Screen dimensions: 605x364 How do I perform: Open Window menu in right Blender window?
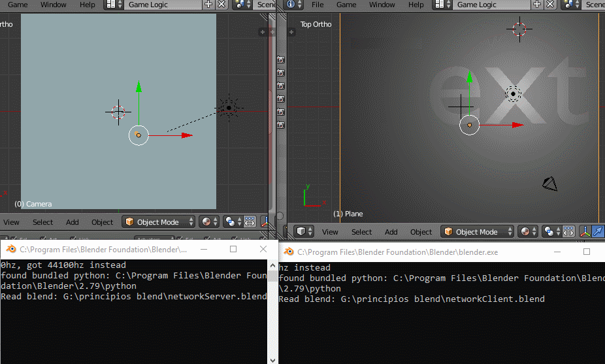pos(382,5)
